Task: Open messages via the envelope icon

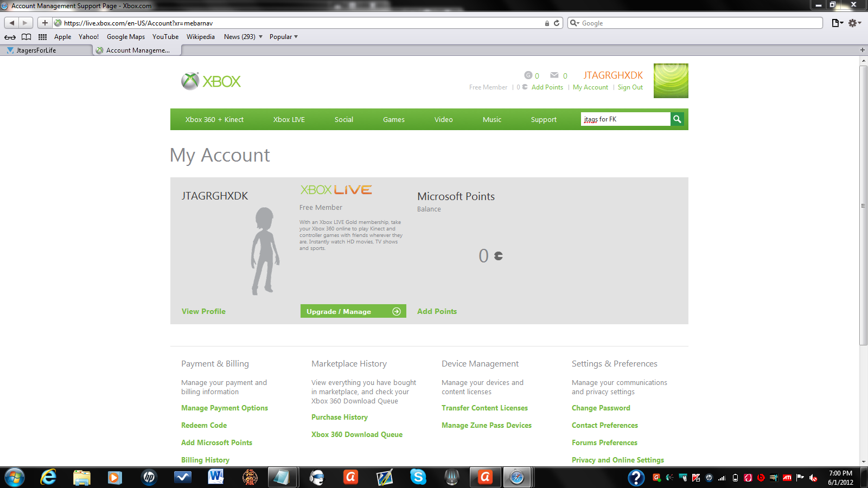Action: point(554,75)
